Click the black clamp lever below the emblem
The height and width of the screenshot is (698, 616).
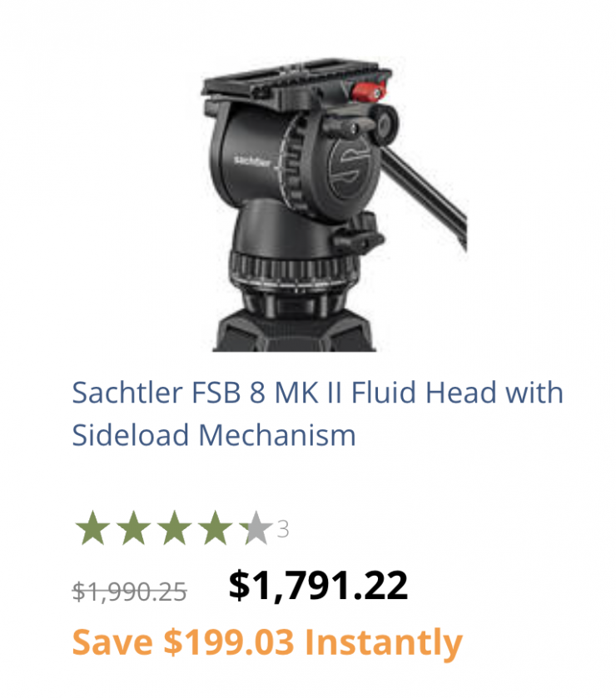pos(359,232)
